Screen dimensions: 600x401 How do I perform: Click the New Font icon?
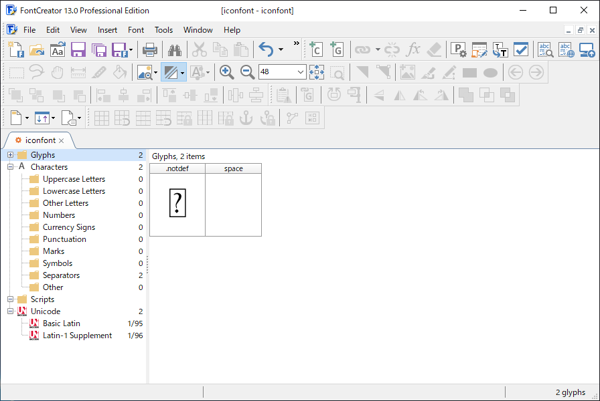pyautogui.click(x=16, y=50)
